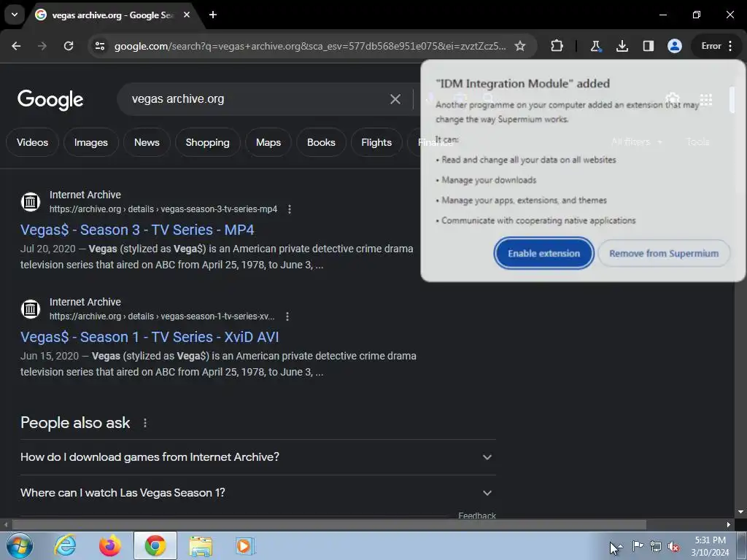747x560 pixels.
Task: Toggle the side panel icon
Action: (x=648, y=46)
